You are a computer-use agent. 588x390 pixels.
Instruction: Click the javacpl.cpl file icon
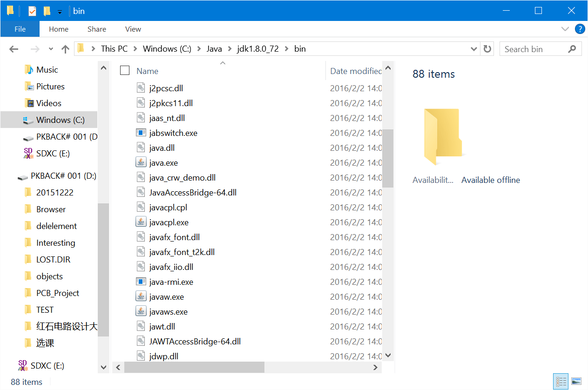141,207
